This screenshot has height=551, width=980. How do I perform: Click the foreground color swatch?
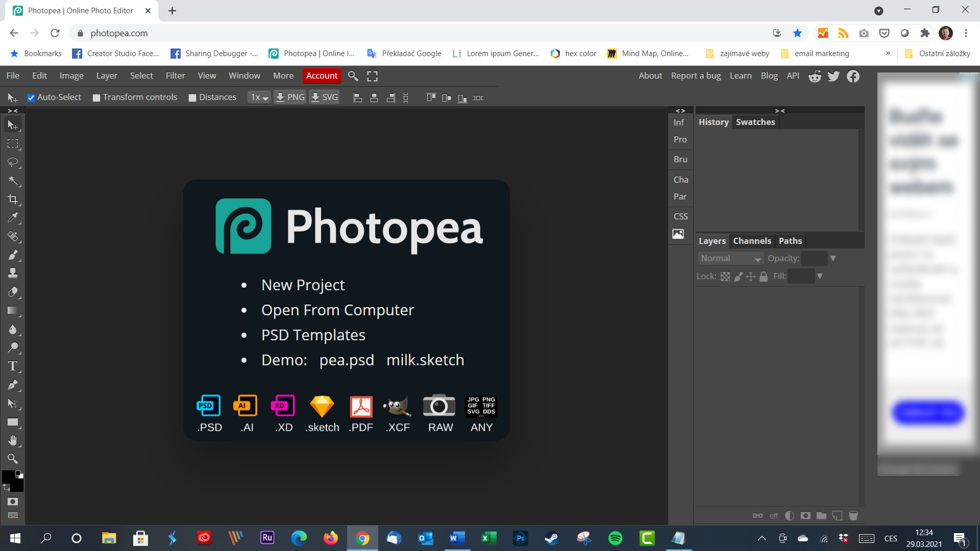[8, 477]
